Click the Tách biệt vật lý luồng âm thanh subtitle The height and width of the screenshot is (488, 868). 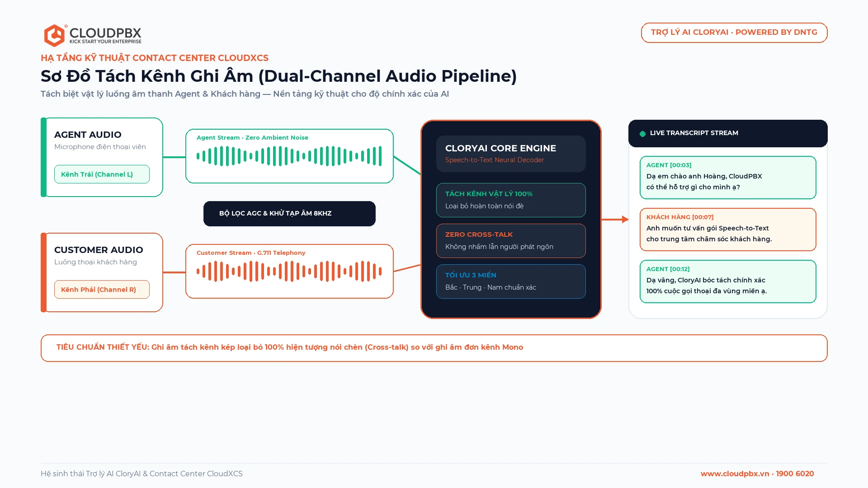245,94
